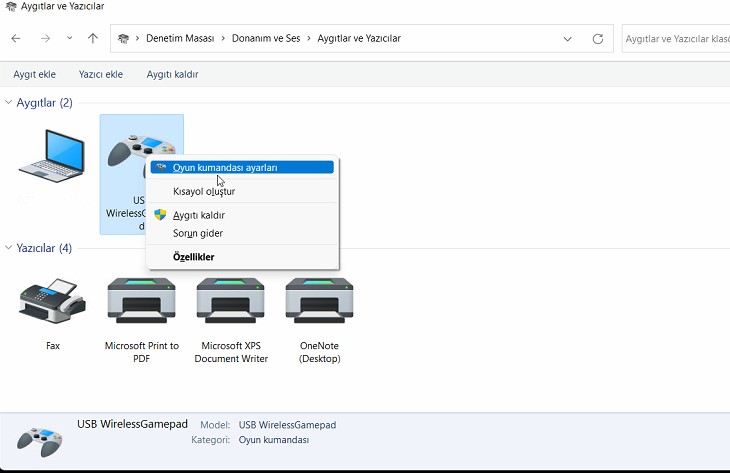Open the address bar history dropdown

coord(568,39)
